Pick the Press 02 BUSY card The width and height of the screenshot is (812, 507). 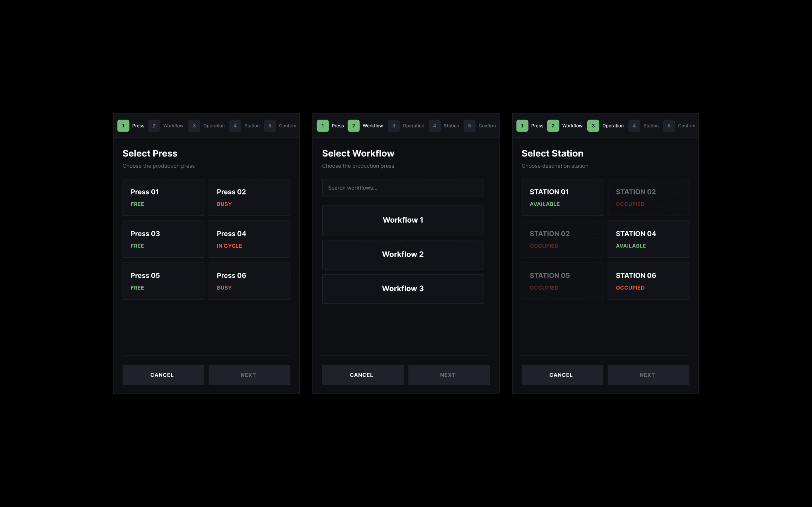[249, 197]
